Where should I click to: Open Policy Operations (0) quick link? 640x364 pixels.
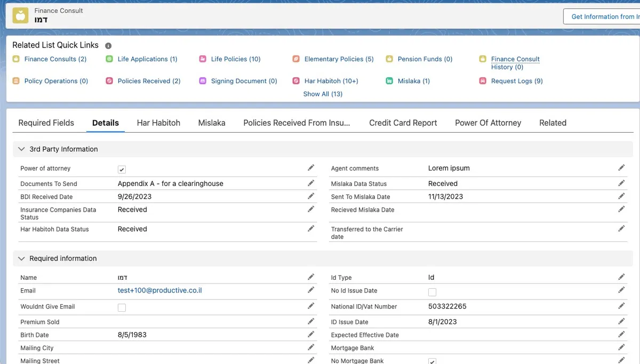(x=56, y=81)
